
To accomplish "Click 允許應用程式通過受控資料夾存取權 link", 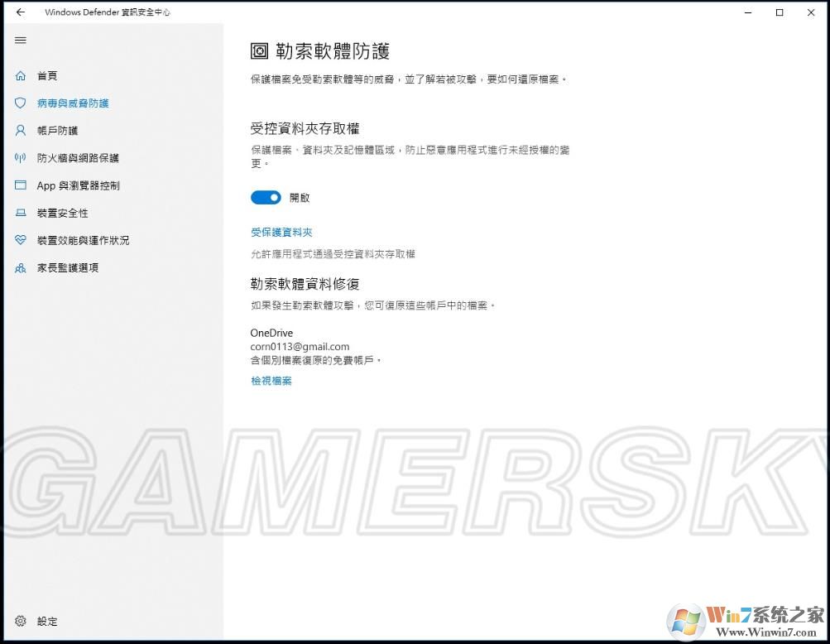I will (333, 254).
